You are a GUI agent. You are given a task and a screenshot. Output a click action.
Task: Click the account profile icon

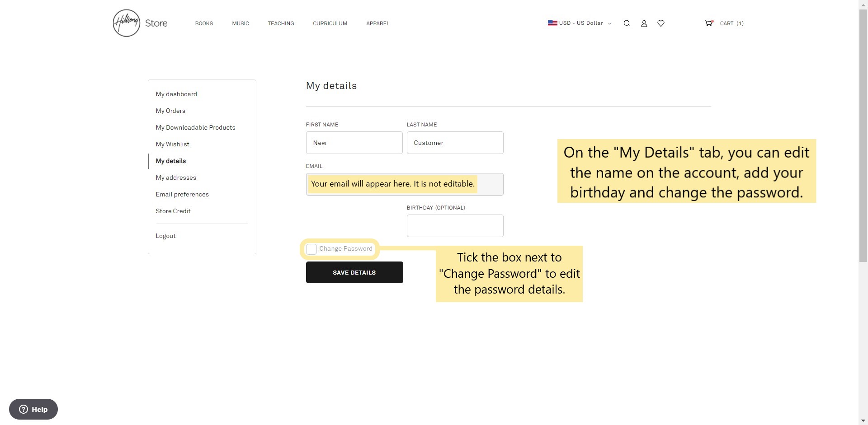pyautogui.click(x=644, y=23)
